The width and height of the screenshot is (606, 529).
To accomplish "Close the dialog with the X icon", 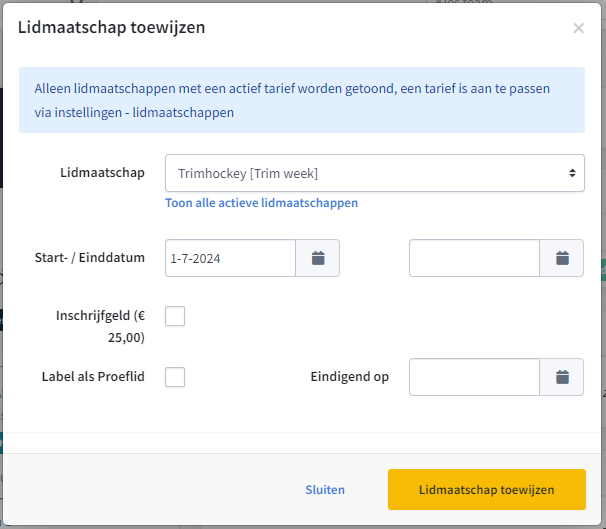I will coord(579,28).
